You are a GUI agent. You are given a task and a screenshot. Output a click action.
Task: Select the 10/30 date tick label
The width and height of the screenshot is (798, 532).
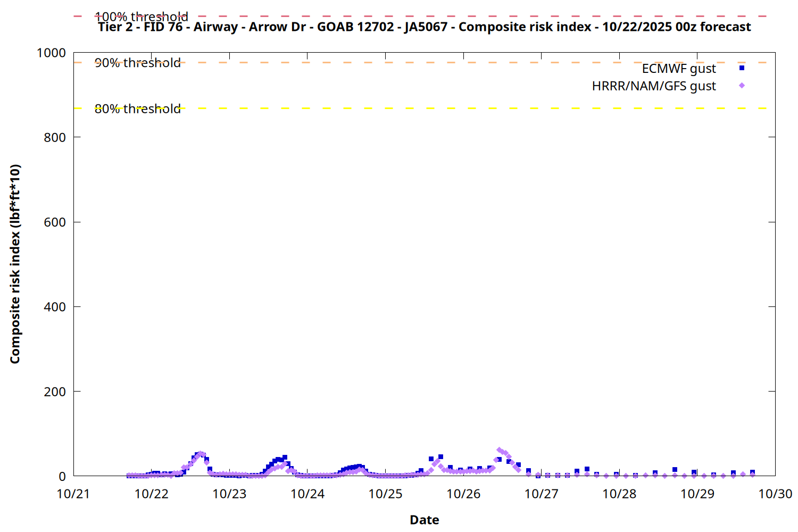tap(775, 494)
